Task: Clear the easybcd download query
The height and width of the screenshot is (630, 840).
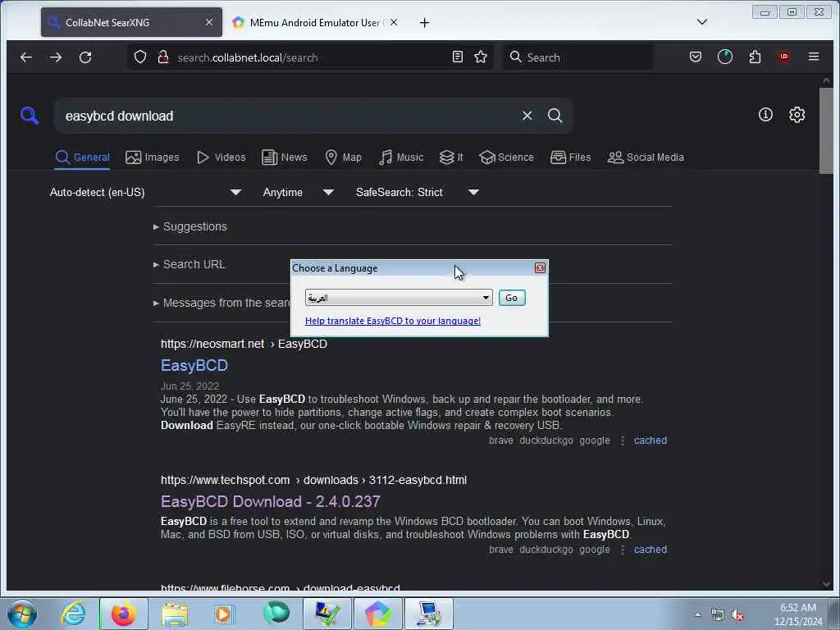Action: click(x=527, y=116)
